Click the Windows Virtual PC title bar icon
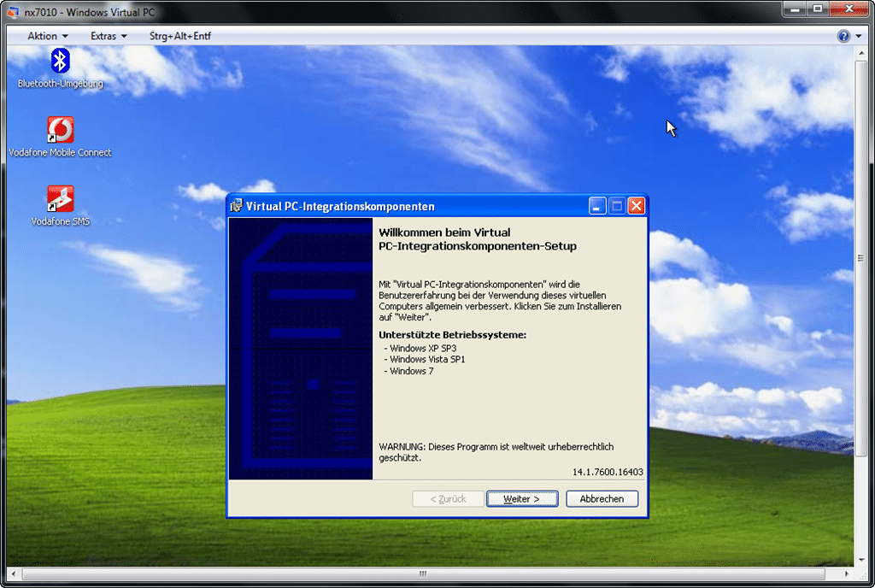Screen dimensions: 875x588 tap(13, 12)
